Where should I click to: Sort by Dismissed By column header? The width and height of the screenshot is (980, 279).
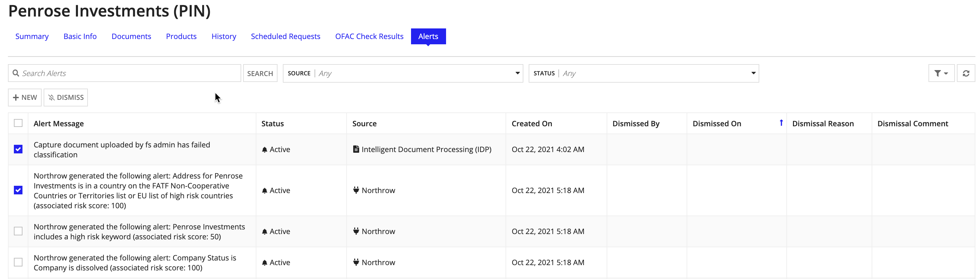pos(636,123)
